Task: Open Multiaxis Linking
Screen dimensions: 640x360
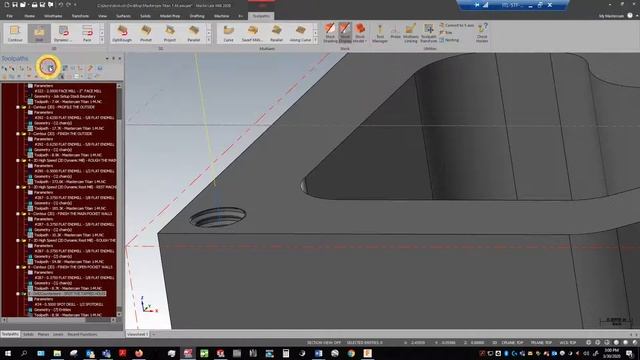Action: pos(411,33)
